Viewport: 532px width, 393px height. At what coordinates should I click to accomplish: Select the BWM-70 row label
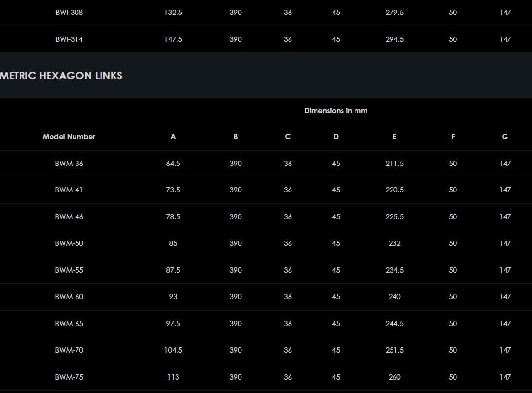tap(69, 350)
